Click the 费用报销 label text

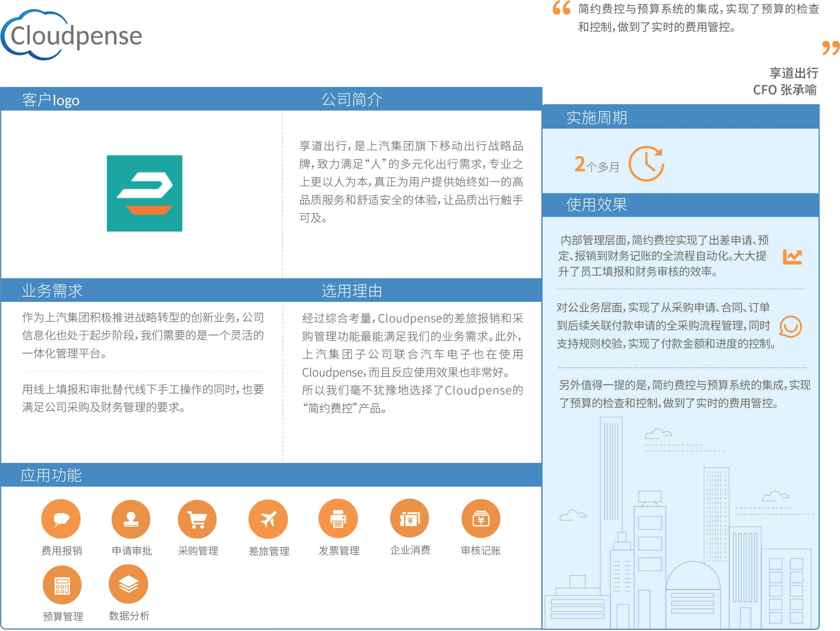pos(62,551)
